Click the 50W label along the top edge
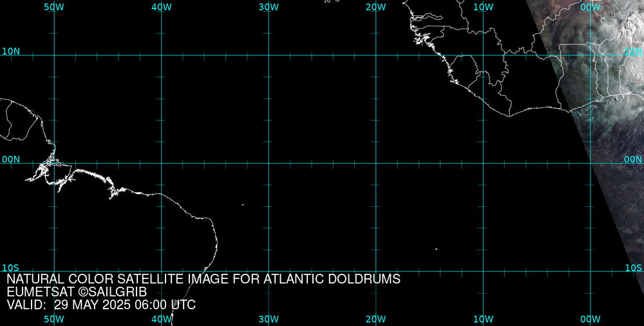644x326 pixels. (54, 7)
